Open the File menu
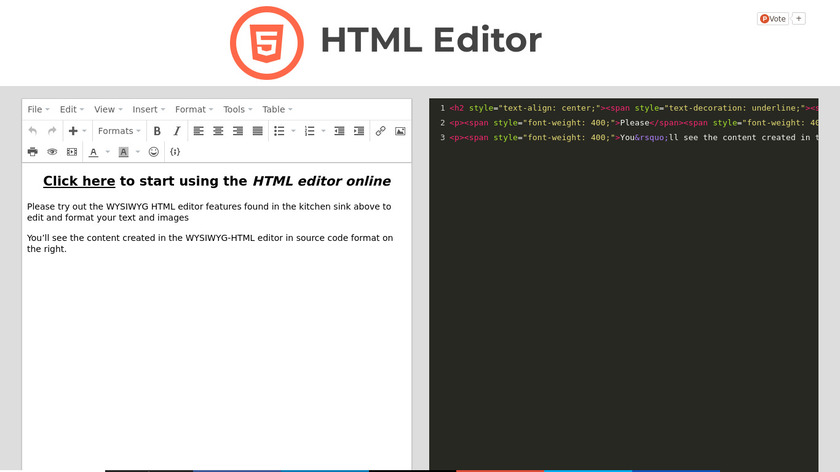840x472 pixels. (x=38, y=109)
